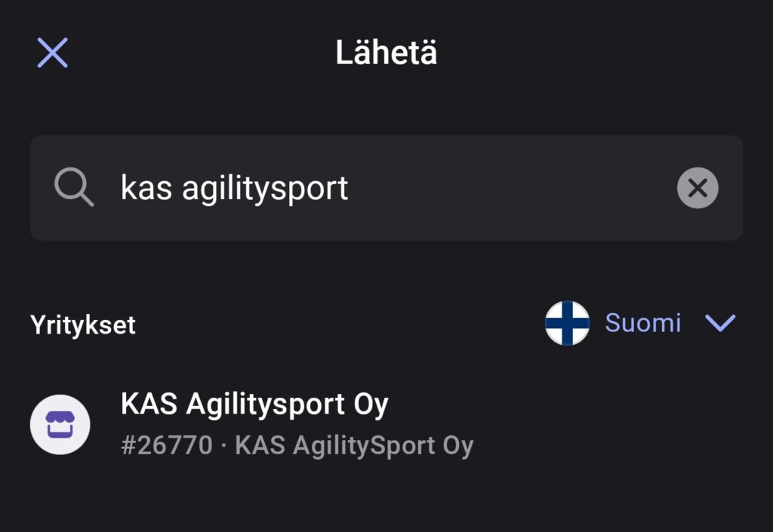Clear the search text with the round X button
Screen dimensions: 773x532
pyautogui.click(x=698, y=188)
